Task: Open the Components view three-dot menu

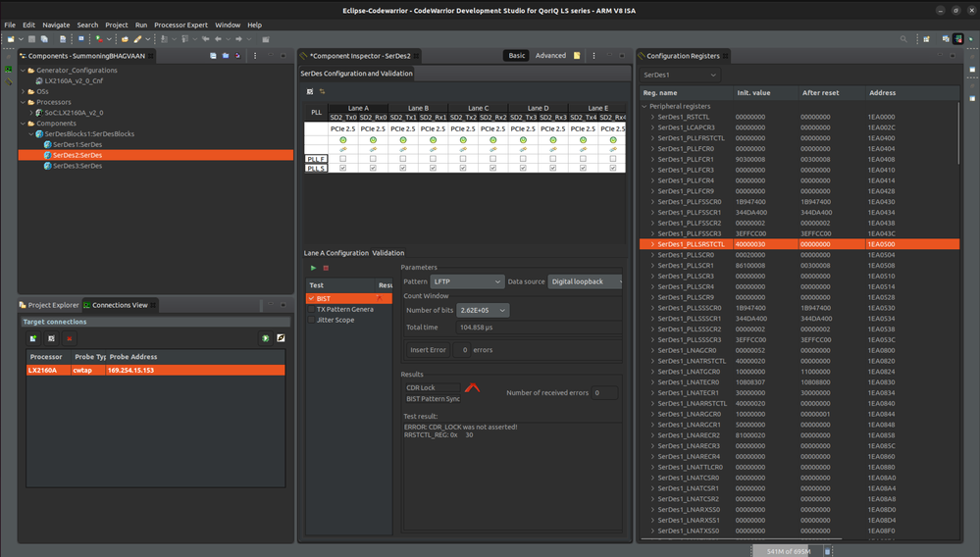Action: 255,56
